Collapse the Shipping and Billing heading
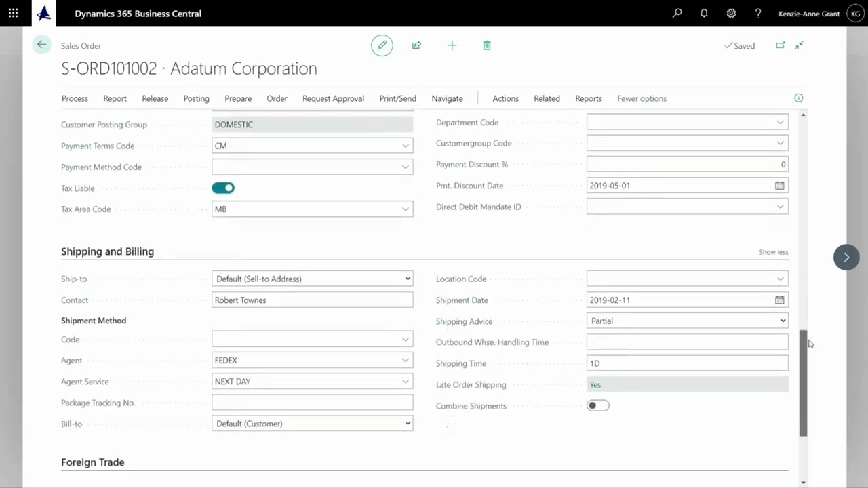This screenshot has width=868, height=488. coord(107,251)
